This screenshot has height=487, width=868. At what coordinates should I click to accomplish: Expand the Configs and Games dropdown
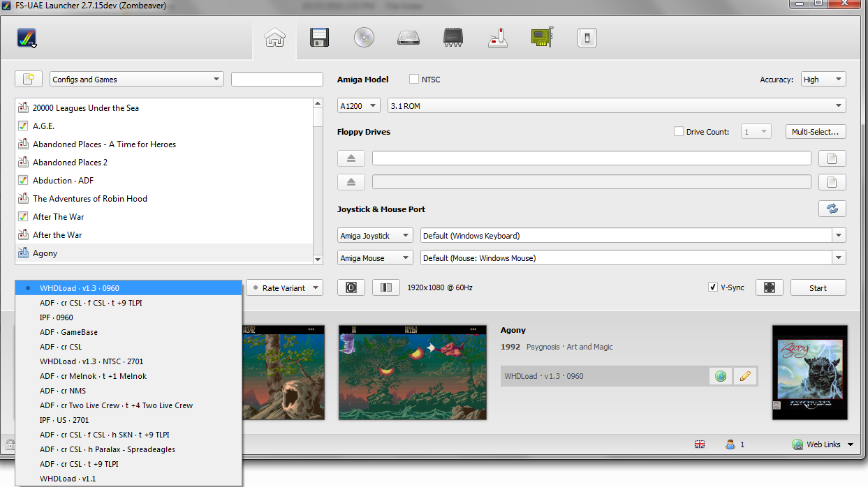pyautogui.click(x=136, y=79)
